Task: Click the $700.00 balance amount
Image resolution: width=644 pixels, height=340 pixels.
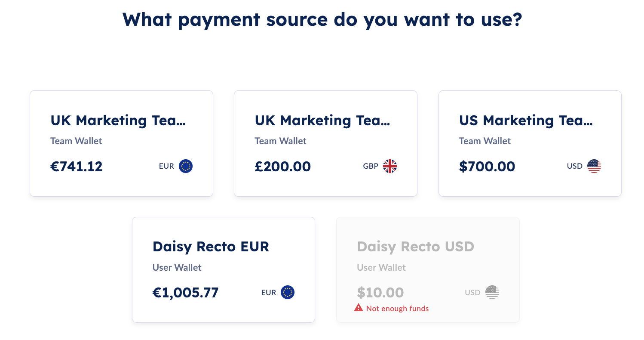Action: [487, 167]
